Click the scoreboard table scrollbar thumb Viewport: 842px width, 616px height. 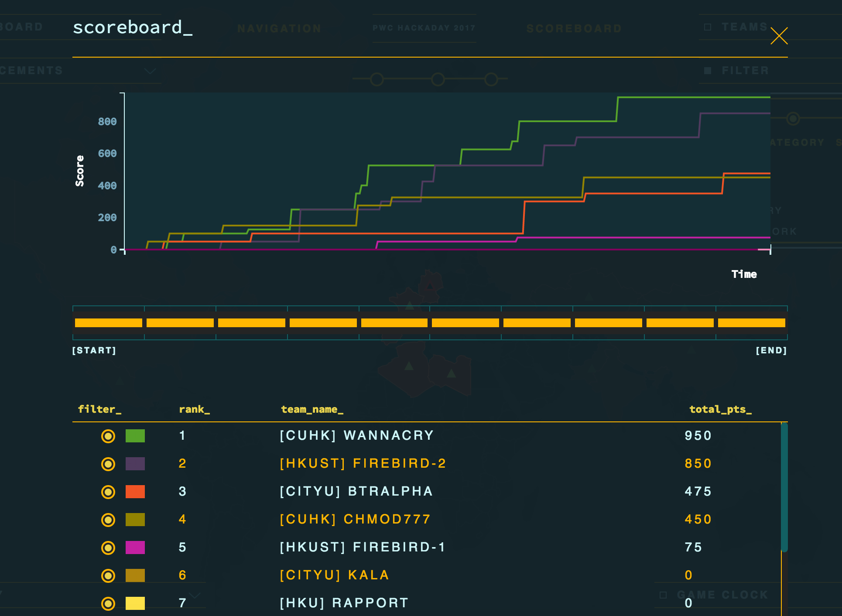pyautogui.click(x=784, y=487)
